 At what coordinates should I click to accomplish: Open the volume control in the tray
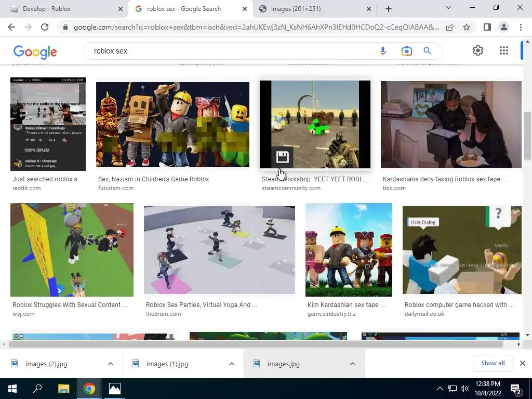pos(464,389)
